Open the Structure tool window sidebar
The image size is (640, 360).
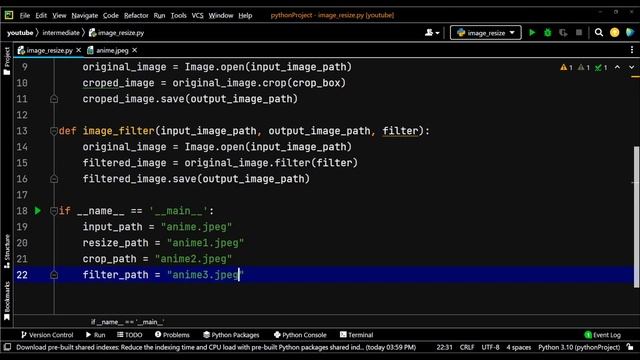[x=7, y=251]
